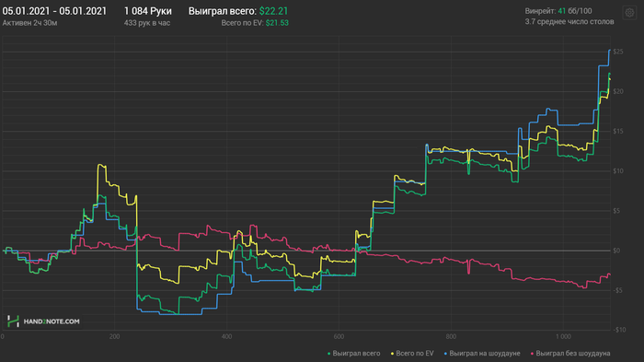Click the green 'Выиграл всего' legend dot
Image resolution: width=644 pixels, height=362 pixels.
click(x=329, y=354)
